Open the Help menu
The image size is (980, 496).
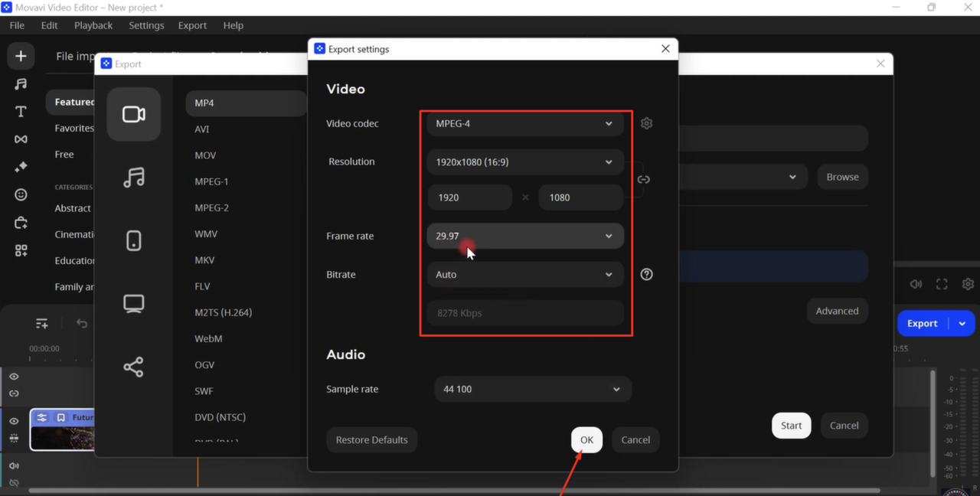[233, 25]
